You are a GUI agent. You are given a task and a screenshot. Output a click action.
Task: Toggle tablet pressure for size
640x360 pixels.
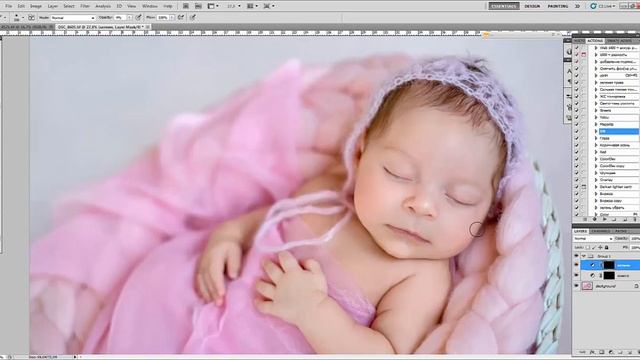pyautogui.click(x=193, y=18)
